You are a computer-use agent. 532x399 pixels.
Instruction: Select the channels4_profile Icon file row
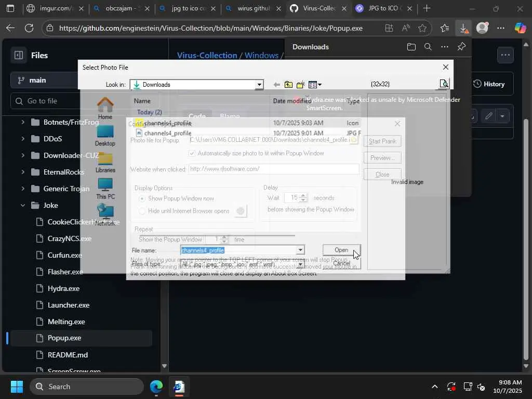tap(248, 123)
